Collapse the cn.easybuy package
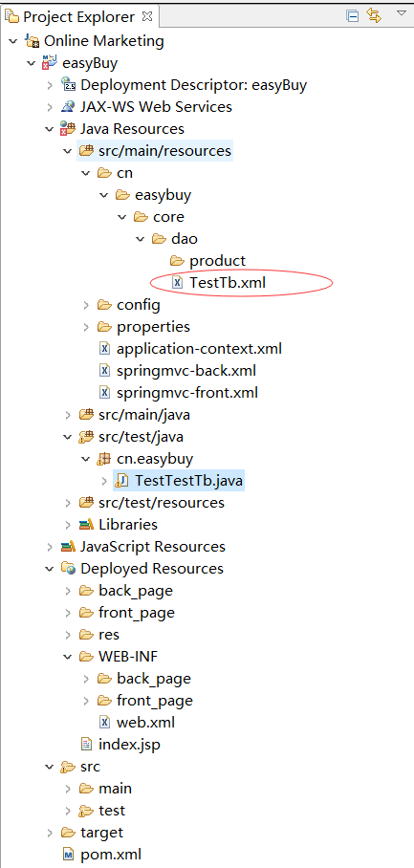Viewport: 414px width, 868px height. click(x=86, y=459)
